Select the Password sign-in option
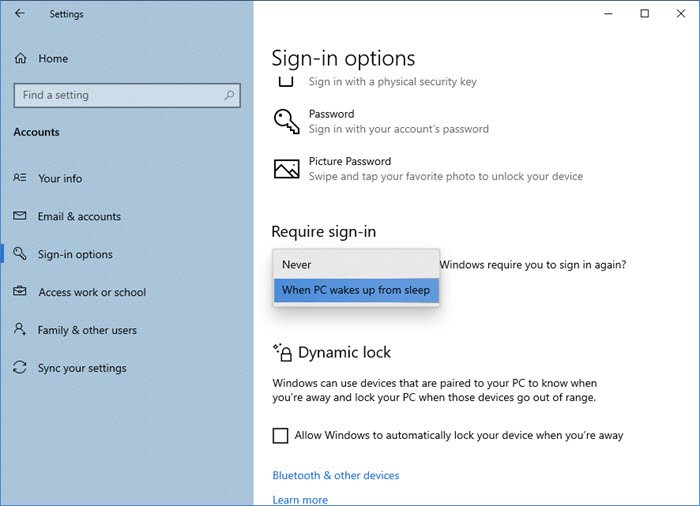Screen dimensions: 700x506 [x=331, y=114]
